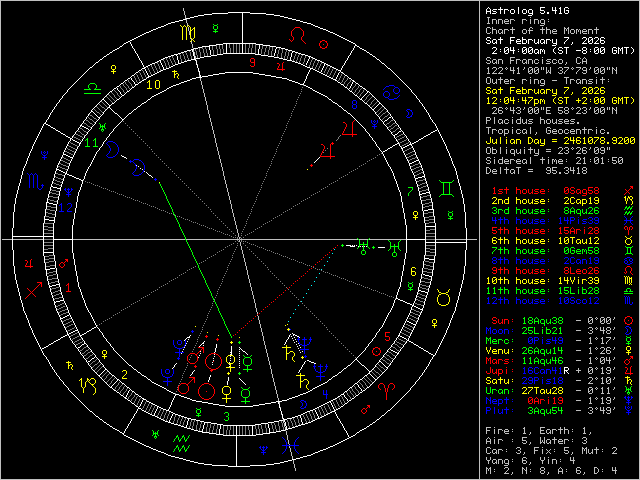Click the house 3 number in the wheel

coord(226,415)
